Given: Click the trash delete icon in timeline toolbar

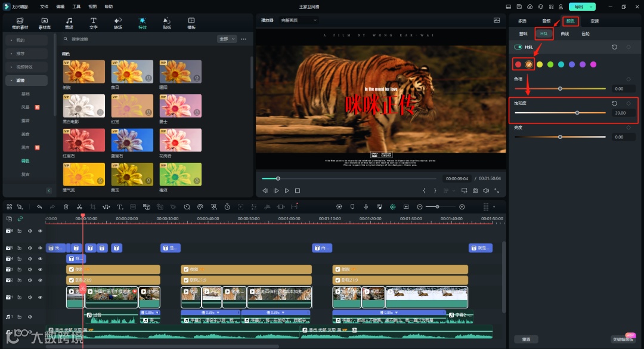Looking at the screenshot, I should click(x=66, y=207).
